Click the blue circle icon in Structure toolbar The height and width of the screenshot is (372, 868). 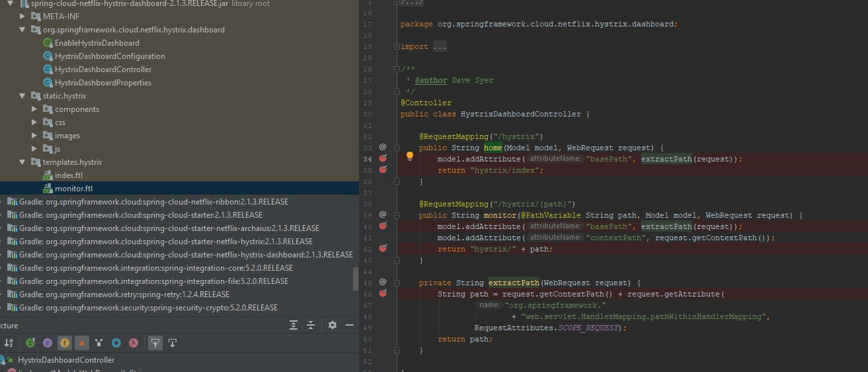click(116, 343)
